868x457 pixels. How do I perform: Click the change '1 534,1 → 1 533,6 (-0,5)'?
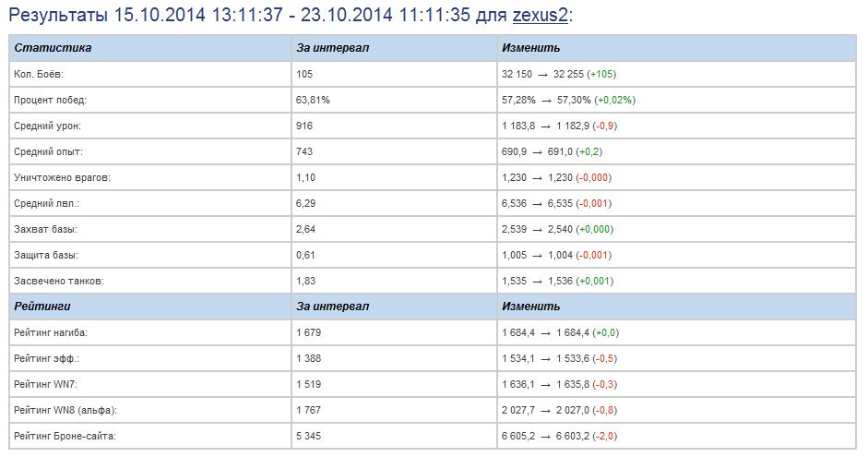[559, 359]
